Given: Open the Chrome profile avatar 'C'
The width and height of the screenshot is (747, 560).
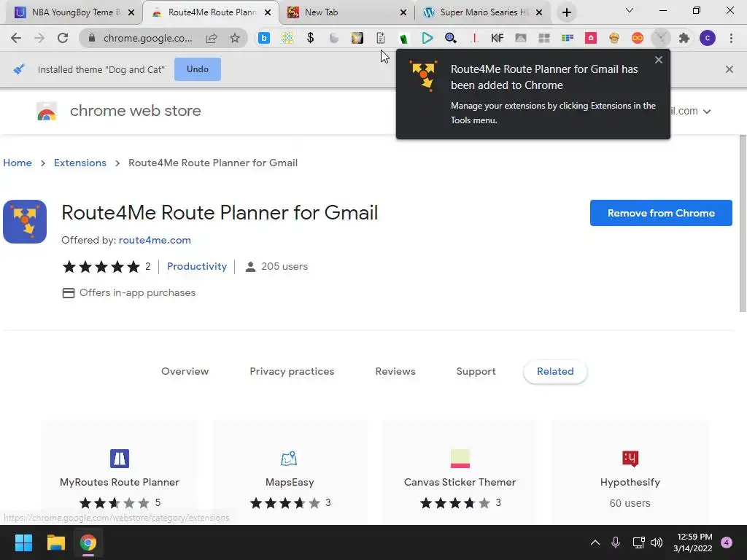Looking at the screenshot, I should 708,38.
